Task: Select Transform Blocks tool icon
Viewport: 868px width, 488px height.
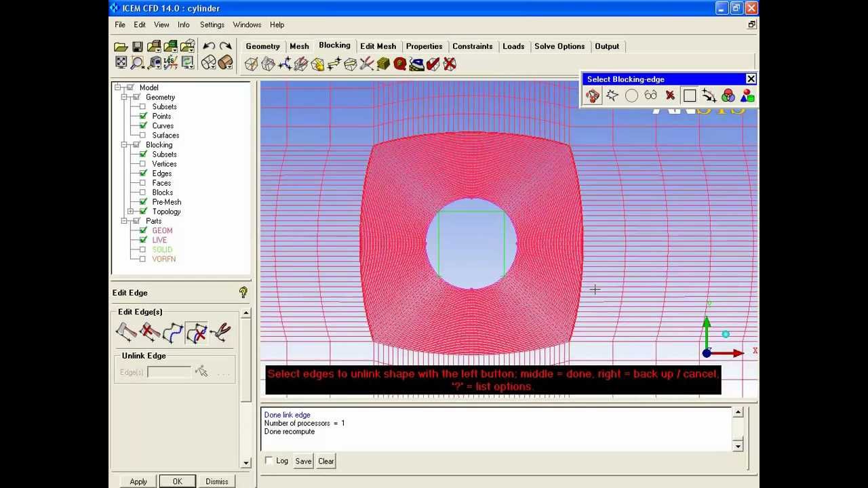Action: pos(351,64)
